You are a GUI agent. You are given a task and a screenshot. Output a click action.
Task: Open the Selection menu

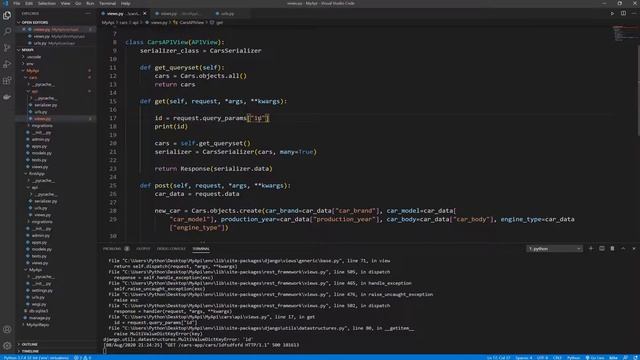click(47, 3)
